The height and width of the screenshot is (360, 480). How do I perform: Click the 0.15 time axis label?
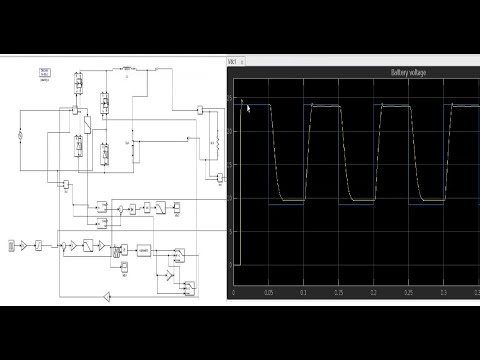coord(339,293)
